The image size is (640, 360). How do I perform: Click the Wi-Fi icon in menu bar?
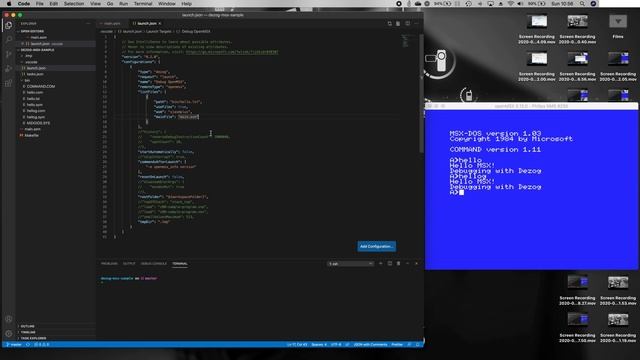(x=510, y=4)
